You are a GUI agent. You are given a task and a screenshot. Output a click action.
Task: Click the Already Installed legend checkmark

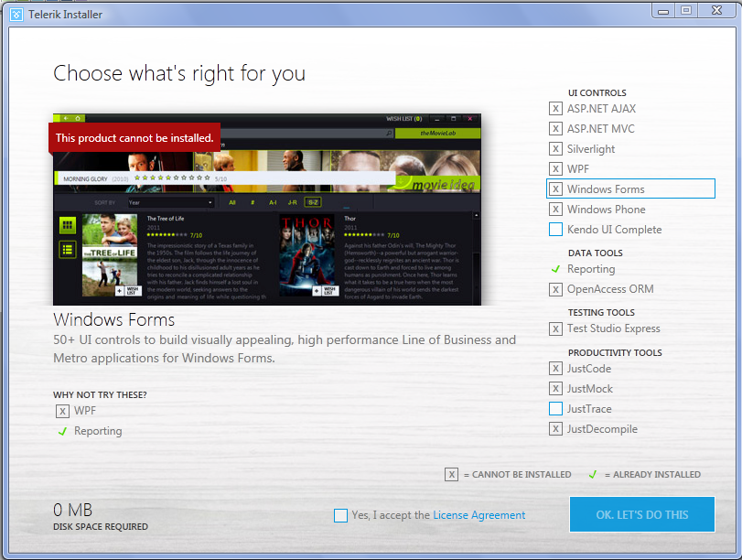tap(593, 474)
